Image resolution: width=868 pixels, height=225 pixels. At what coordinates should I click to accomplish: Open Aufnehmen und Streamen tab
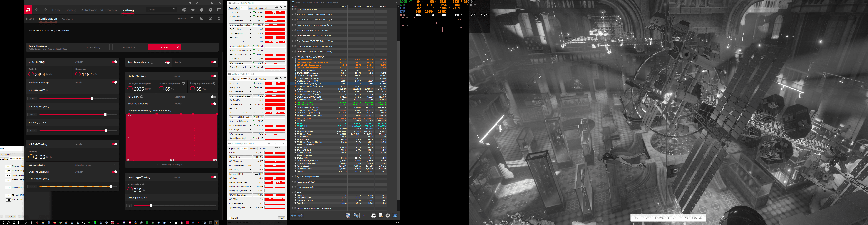[99, 10]
